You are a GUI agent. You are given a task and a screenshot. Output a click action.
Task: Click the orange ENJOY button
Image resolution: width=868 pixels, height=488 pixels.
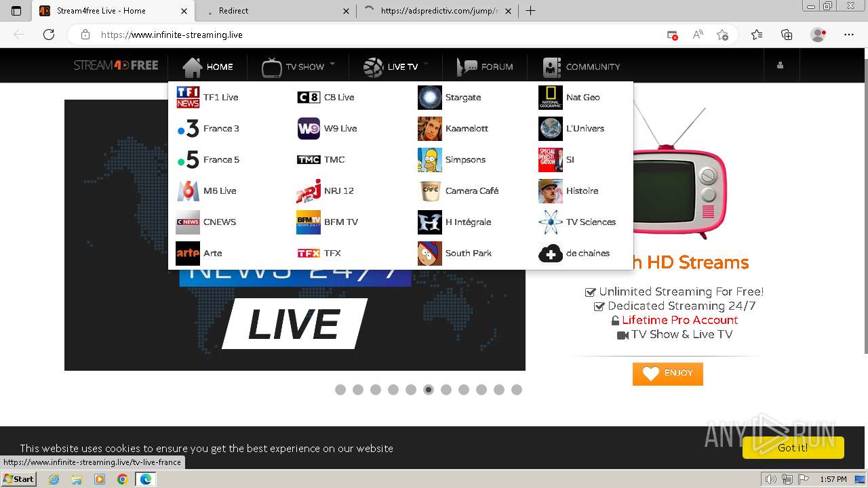coord(668,373)
